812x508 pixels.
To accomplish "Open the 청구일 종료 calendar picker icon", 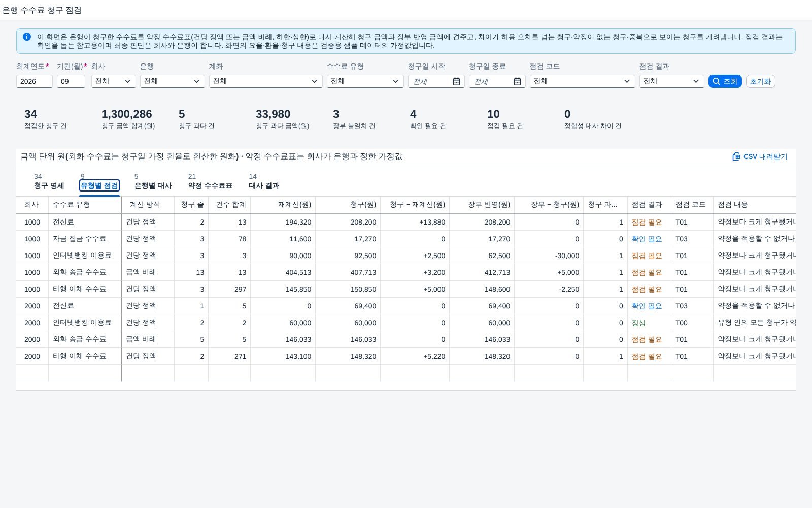I will pyautogui.click(x=517, y=81).
